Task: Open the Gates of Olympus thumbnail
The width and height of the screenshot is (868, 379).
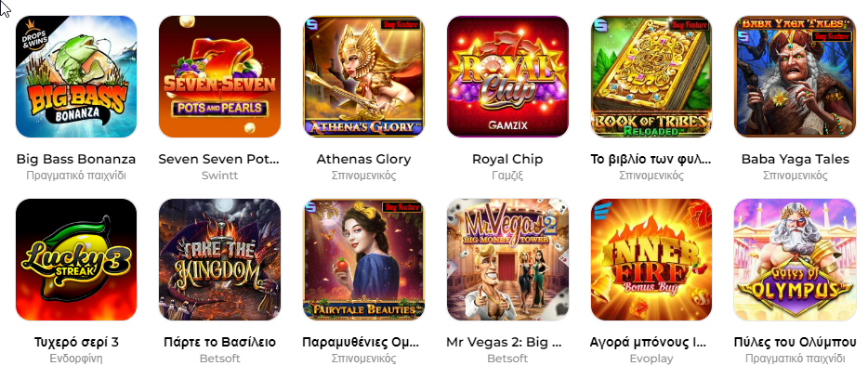Action: (x=795, y=259)
